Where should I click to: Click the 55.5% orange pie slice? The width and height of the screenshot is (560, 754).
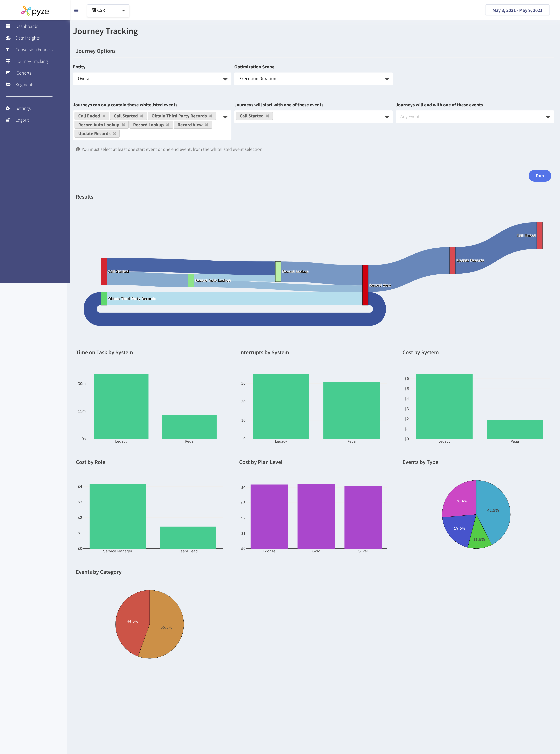pyautogui.click(x=166, y=628)
